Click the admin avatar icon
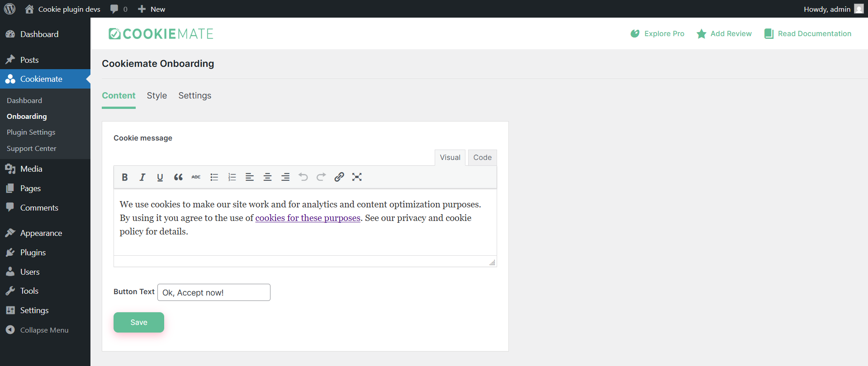868x366 pixels. pyautogui.click(x=859, y=9)
